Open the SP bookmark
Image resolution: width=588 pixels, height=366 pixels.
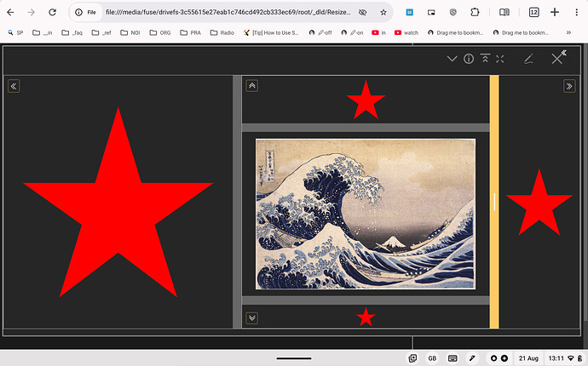coord(15,32)
